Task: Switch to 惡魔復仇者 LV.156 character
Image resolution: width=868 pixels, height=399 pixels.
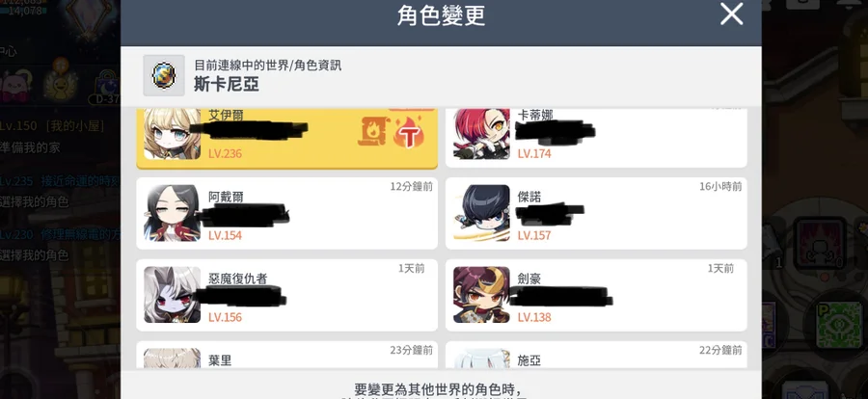Action: (x=286, y=295)
